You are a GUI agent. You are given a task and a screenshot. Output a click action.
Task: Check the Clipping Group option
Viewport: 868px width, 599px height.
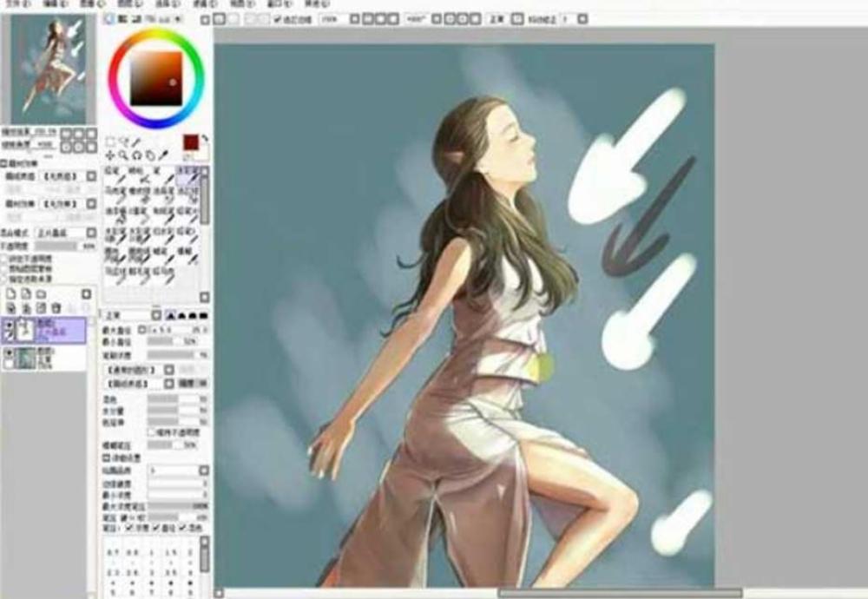5,268
